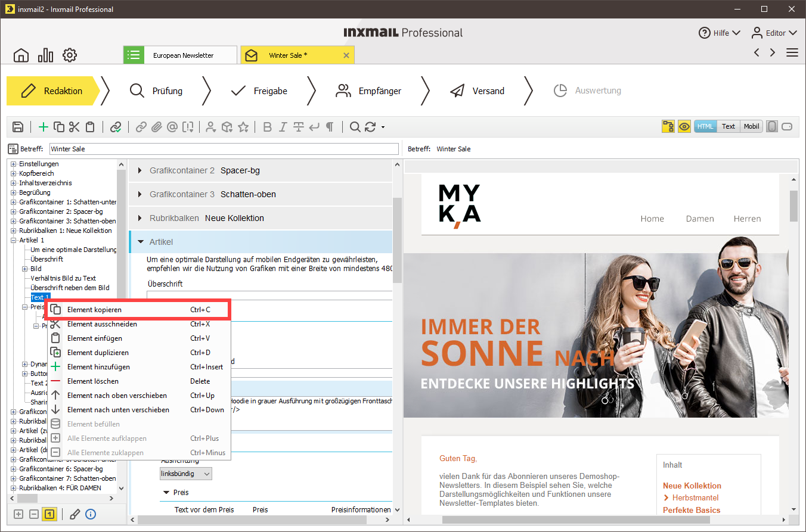
Task: Collapse all with minus button below tree
Action: point(34,514)
